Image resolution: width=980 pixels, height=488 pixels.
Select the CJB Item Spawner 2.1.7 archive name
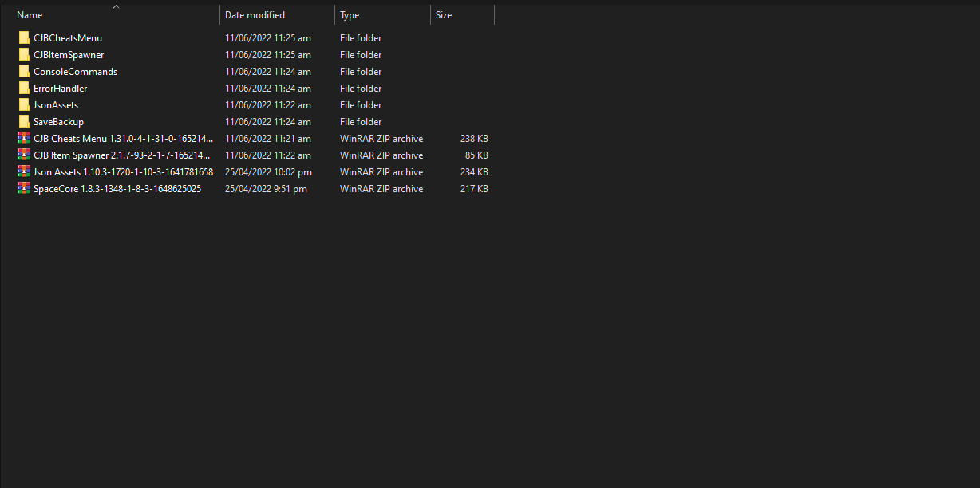point(122,155)
